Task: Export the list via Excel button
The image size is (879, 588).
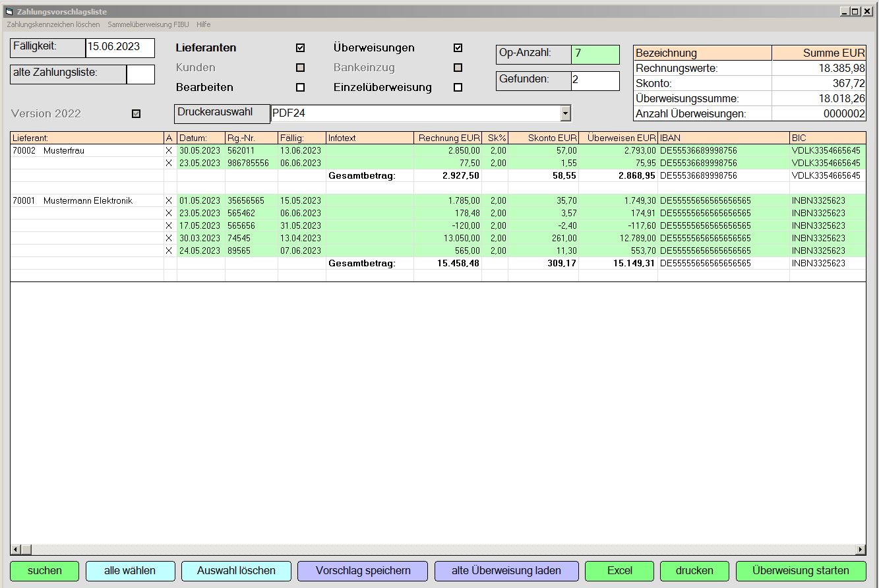Action: coord(619,571)
